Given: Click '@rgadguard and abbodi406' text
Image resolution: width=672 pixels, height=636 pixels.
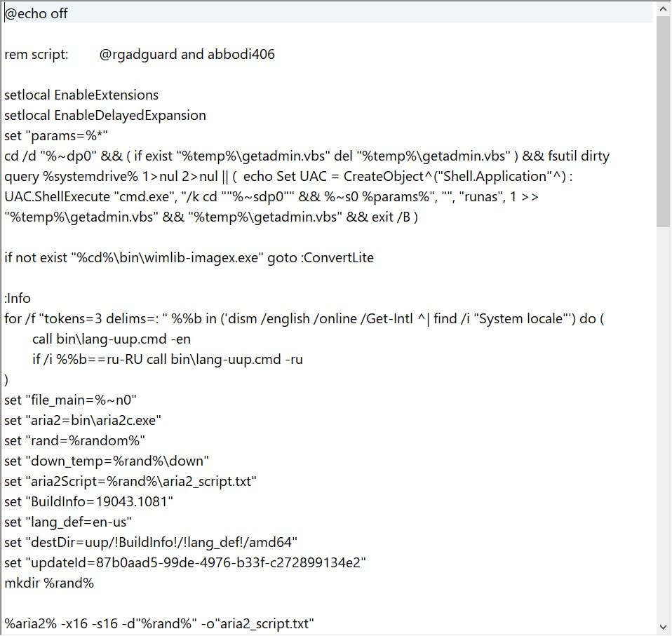Looking at the screenshot, I should [187, 55].
